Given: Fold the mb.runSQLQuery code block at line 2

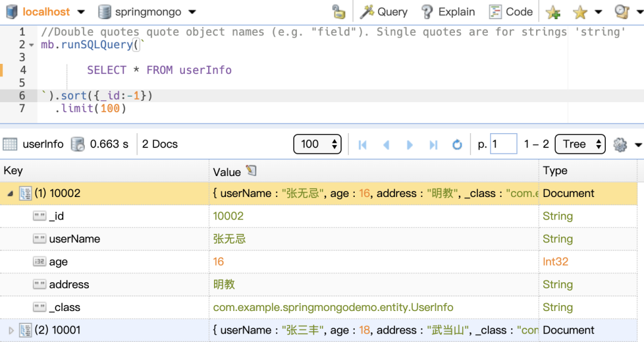Looking at the screenshot, I should pyautogui.click(x=32, y=45).
